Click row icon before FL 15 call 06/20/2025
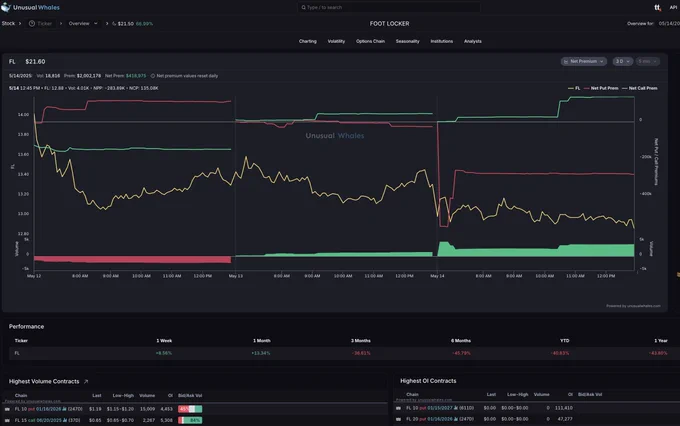 click(7, 420)
